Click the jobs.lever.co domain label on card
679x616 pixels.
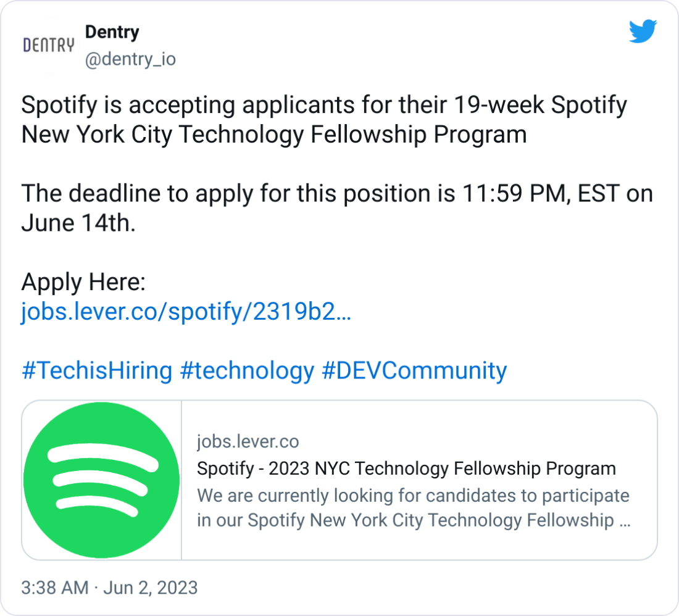[247, 441]
